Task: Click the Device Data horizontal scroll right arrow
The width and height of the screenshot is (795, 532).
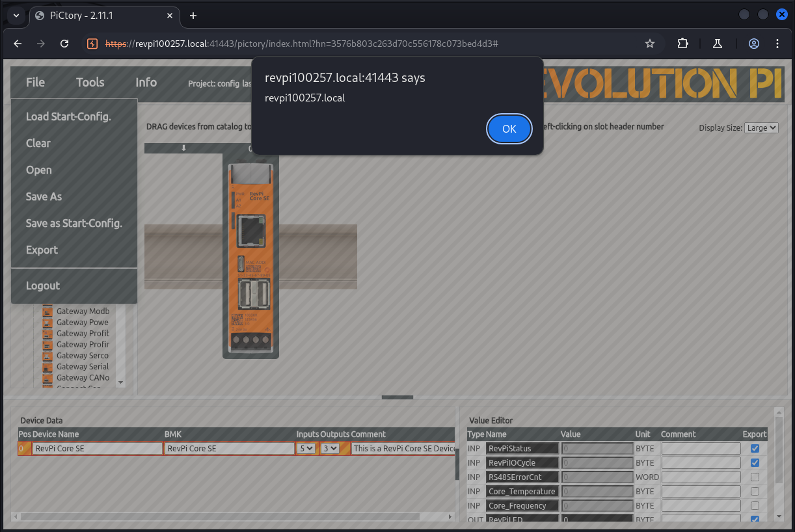Action: coord(450,517)
